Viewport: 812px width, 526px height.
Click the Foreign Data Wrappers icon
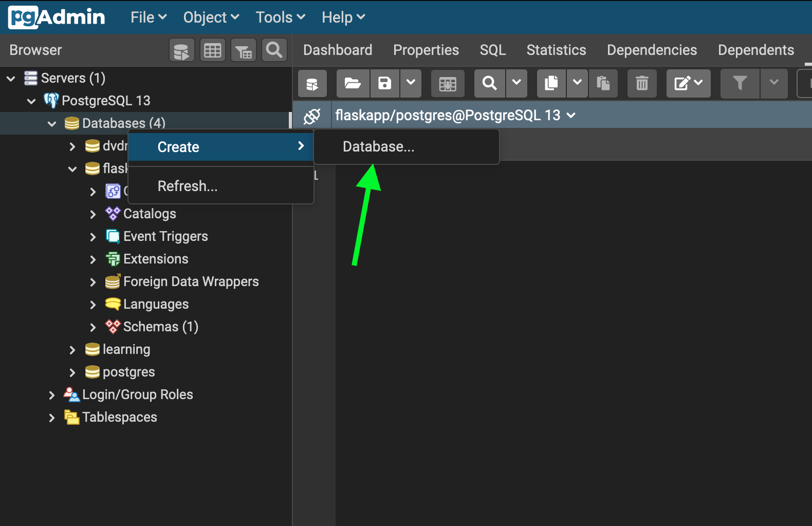pyautogui.click(x=113, y=281)
